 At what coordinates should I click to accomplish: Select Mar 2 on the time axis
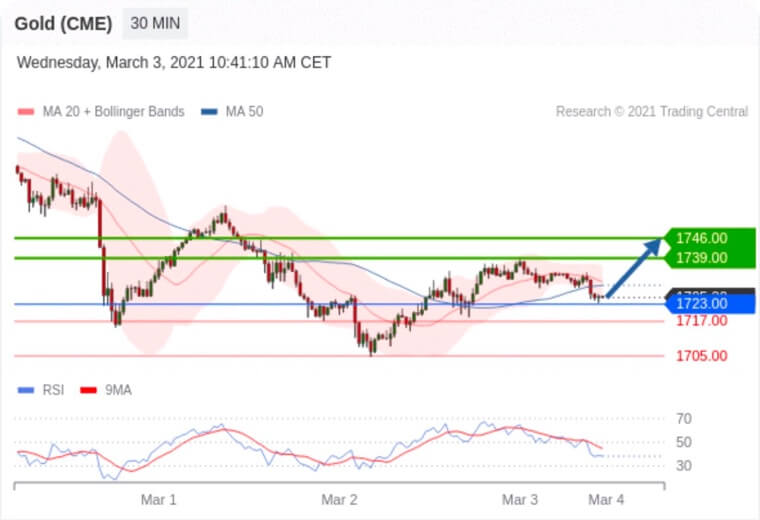[339, 499]
